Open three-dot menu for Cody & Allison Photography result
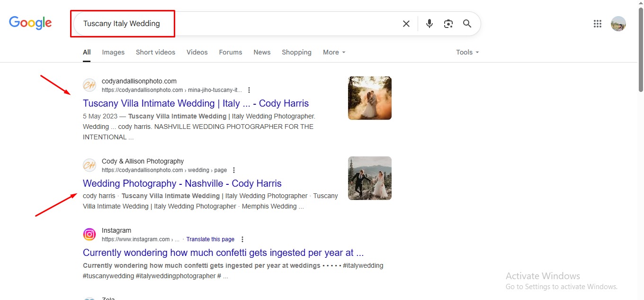This screenshot has width=644, height=300. (233, 170)
